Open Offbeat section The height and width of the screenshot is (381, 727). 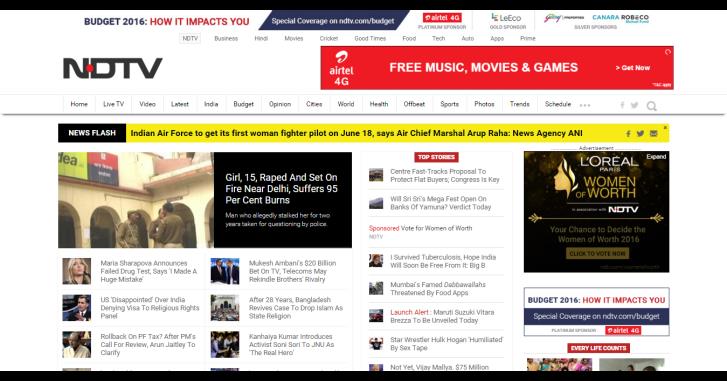click(x=414, y=104)
